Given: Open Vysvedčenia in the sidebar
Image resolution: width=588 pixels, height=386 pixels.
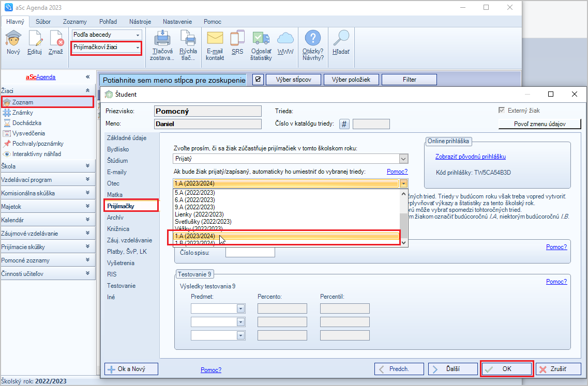Looking at the screenshot, I should click(28, 133).
